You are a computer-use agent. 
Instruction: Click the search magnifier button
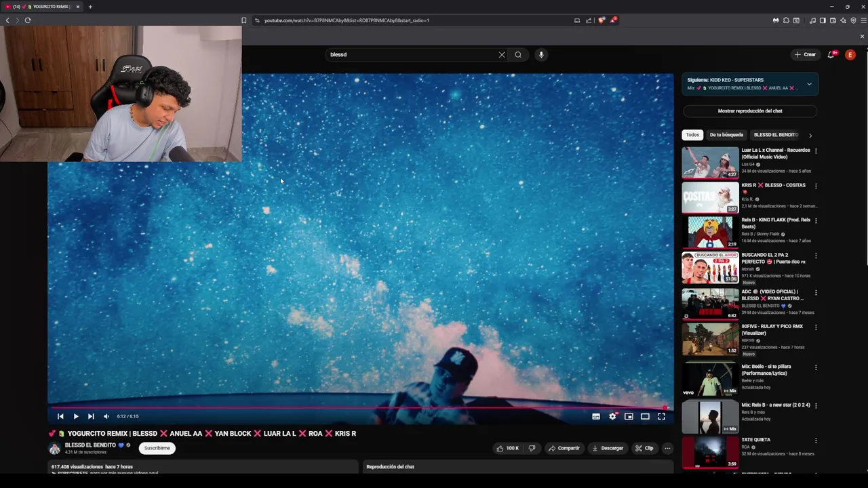518,55
